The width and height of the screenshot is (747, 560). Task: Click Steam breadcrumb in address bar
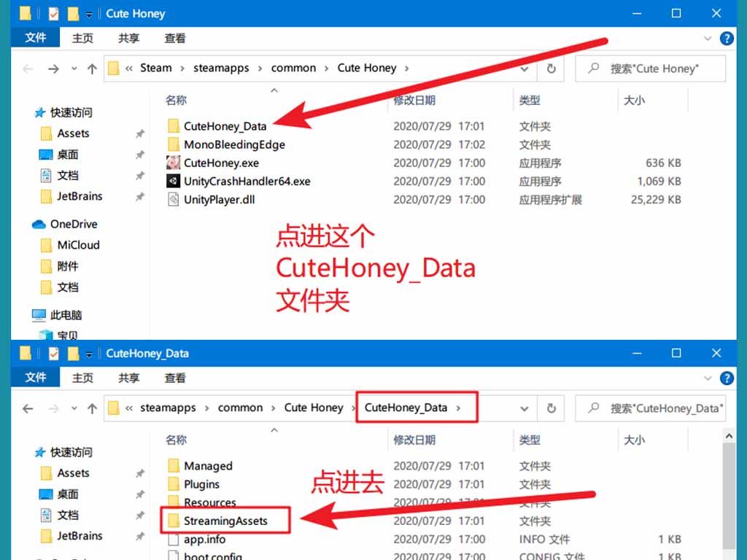pyautogui.click(x=156, y=68)
